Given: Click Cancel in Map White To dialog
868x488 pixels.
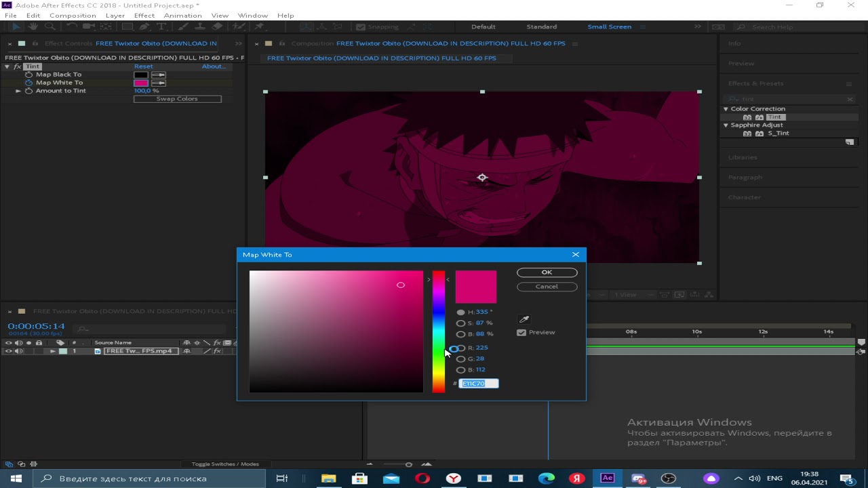Looking at the screenshot, I should coord(547,287).
